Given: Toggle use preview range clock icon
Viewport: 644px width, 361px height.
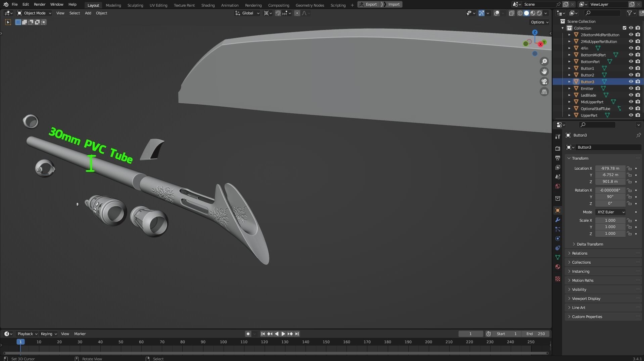Looking at the screenshot, I should pos(489,334).
